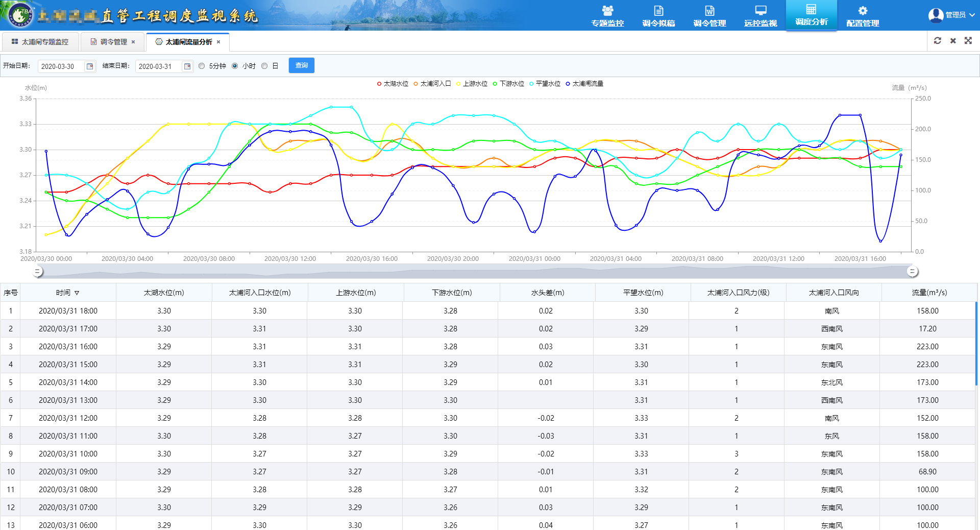Select the 小时 interval radio button
The height and width of the screenshot is (530, 980).
click(235, 66)
